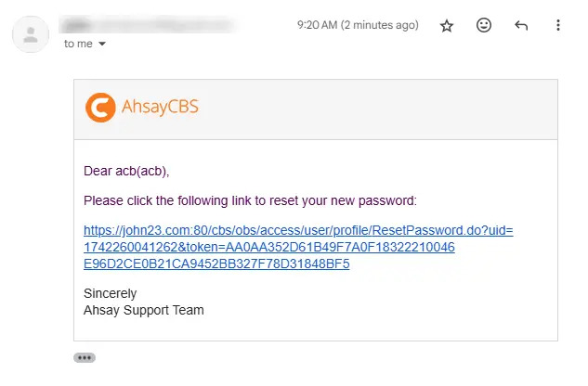Show trimmed content ellipsis button
The height and width of the screenshot is (386, 588).
pos(85,357)
